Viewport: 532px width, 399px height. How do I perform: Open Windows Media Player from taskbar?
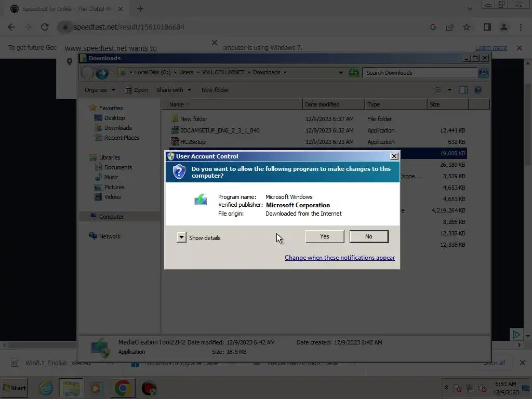pos(96,388)
